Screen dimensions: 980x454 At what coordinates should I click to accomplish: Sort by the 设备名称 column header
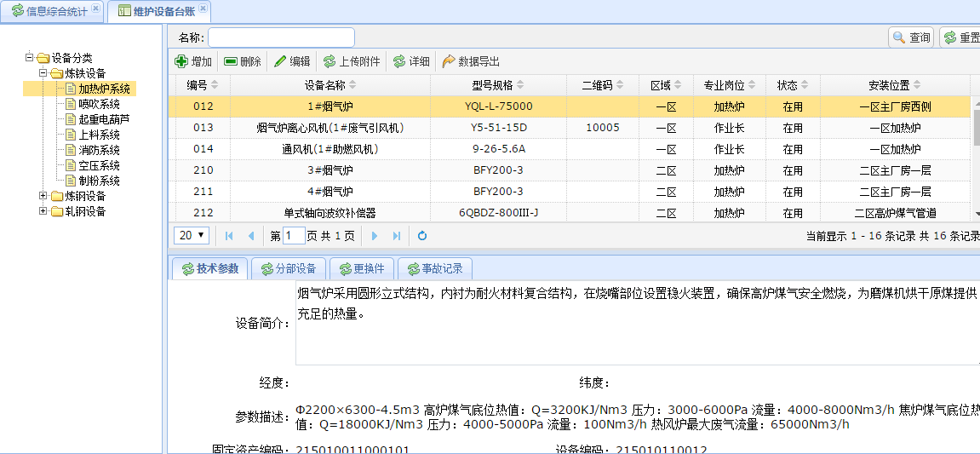click(330, 85)
